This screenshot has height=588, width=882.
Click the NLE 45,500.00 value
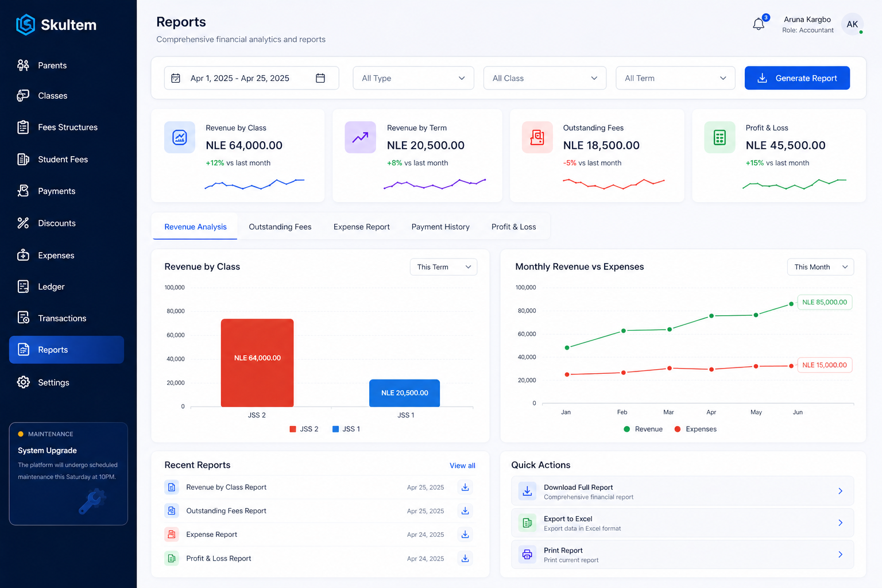(x=786, y=145)
